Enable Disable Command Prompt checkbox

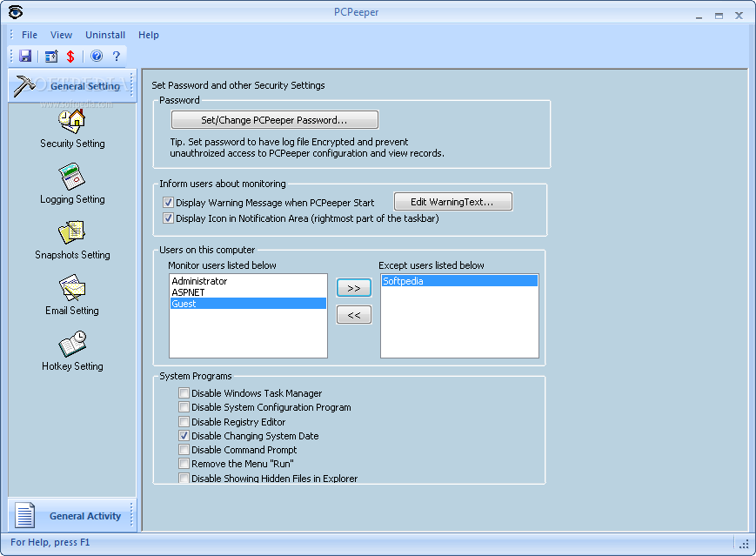[x=184, y=450]
